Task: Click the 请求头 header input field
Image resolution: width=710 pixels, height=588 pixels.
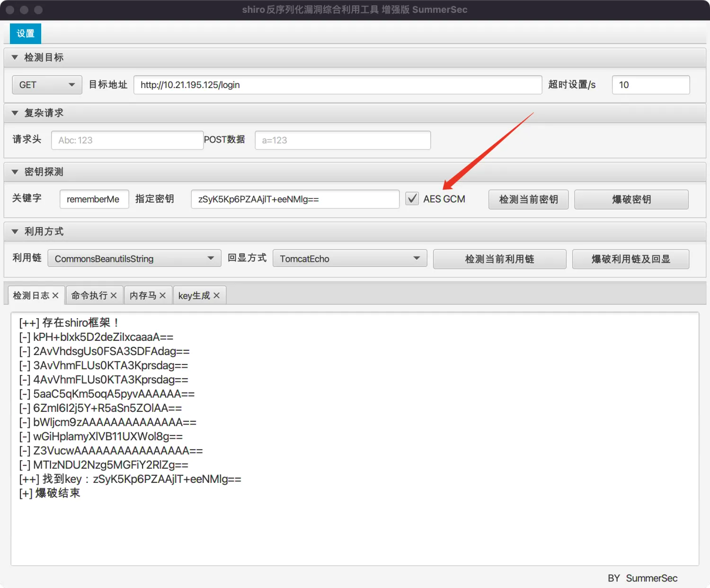Action: click(x=127, y=140)
